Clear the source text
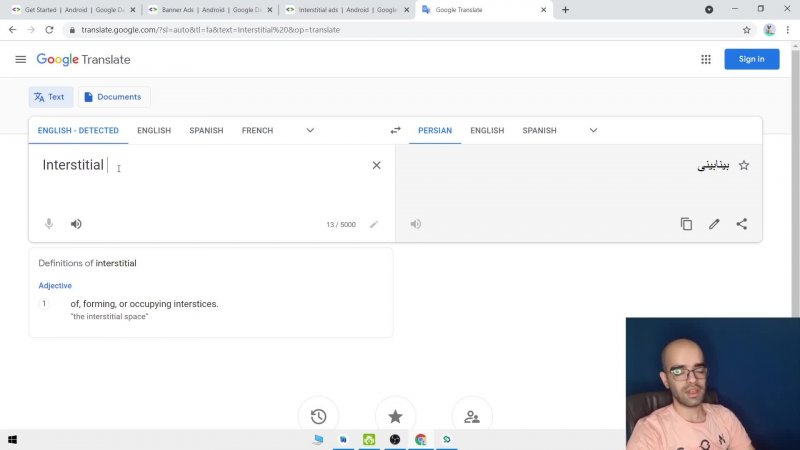This screenshot has height=450, width=800. (377, 165)
